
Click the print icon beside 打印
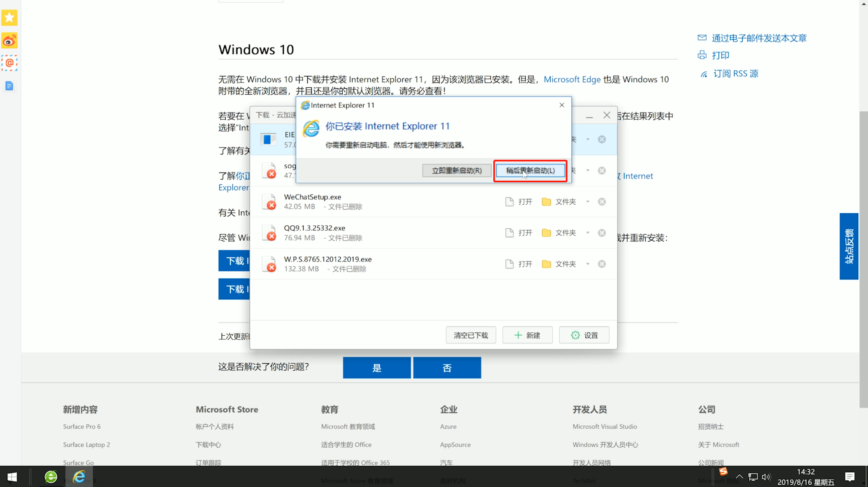coord(702,55)
